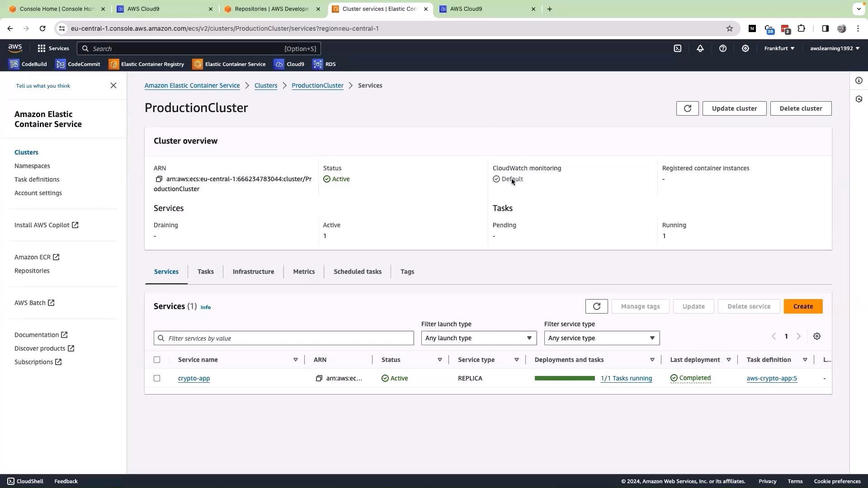
Task: Open Elastic Container Registry shortcut
Action: (146, 64)
